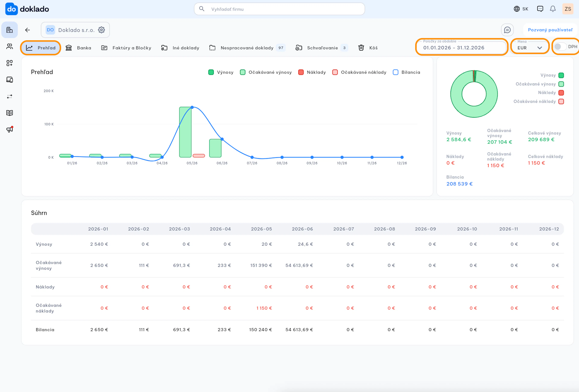Click the Vyhľadať firmu search field
This screenshot has width=579, height=392.
pyautogui.click(x=279, y=9)
